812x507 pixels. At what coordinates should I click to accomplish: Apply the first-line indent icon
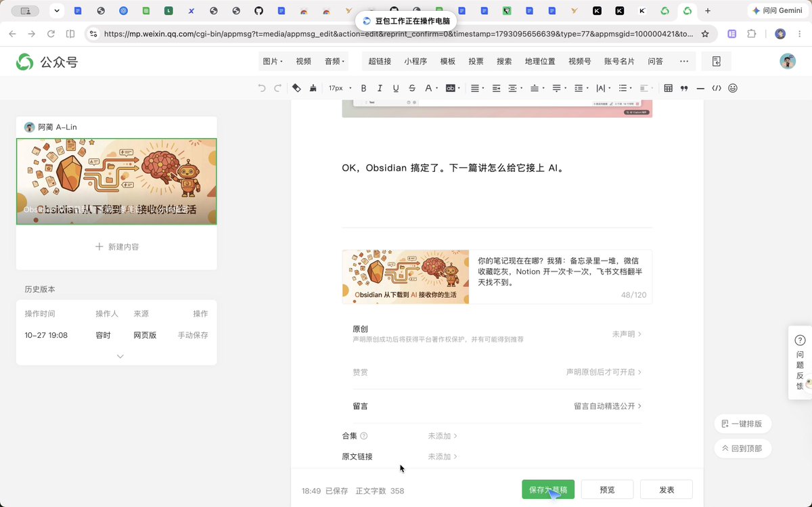tap(496, 88)
